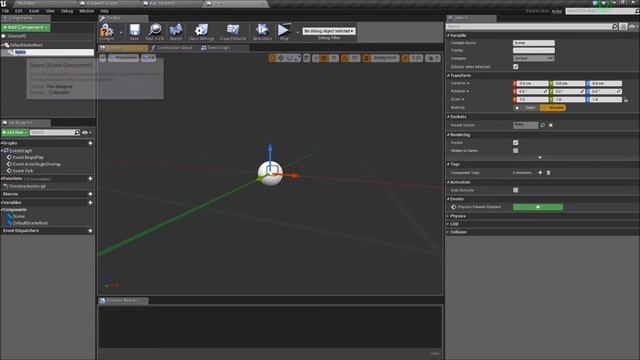Toggle rotation snapping icon in viewport toolbar

point(345,58)
